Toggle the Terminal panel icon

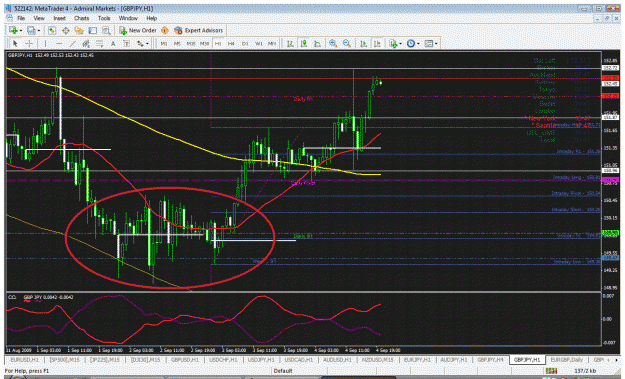(92, 30)
